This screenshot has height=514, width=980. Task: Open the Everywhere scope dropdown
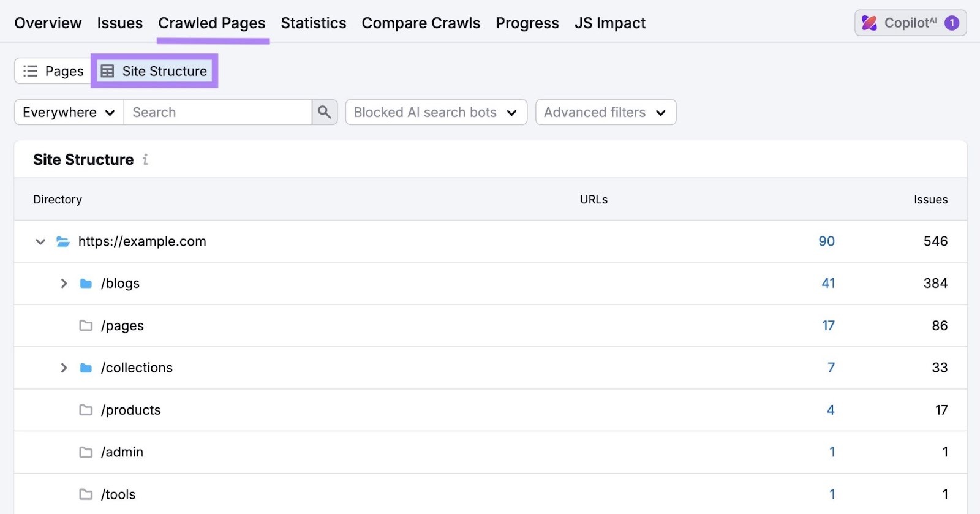pyautogui.click(x=67, y=112)
